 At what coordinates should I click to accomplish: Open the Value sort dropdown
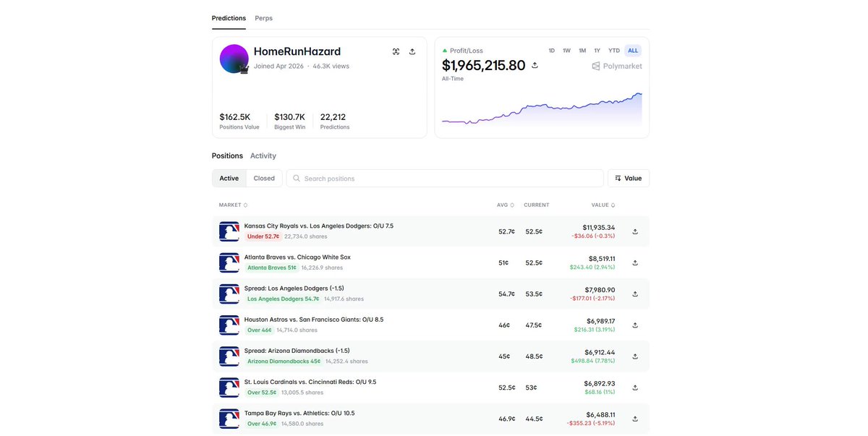[629, 178]
